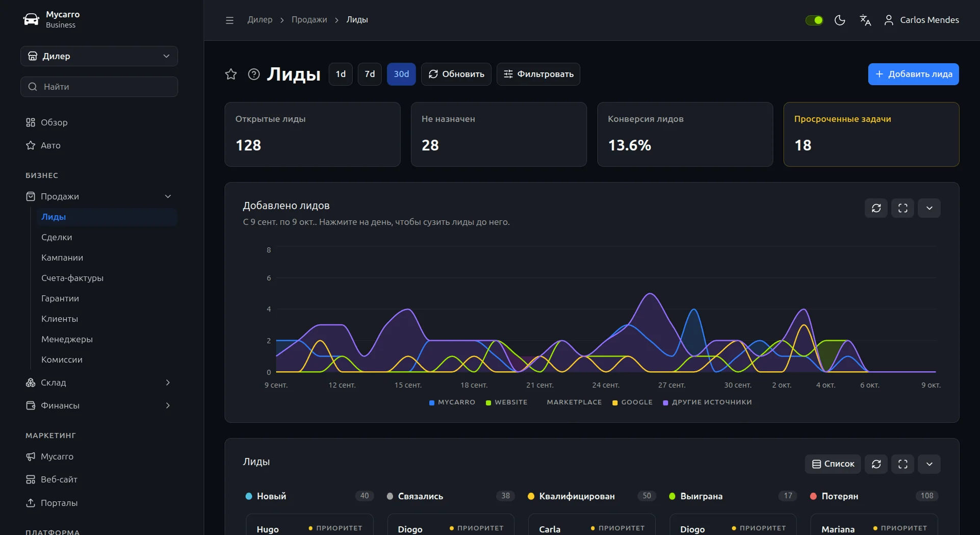The width and height of the screenshot is (980, 535).
Task: Click the Добавить лида button
Action: click(x=913, y=74)
